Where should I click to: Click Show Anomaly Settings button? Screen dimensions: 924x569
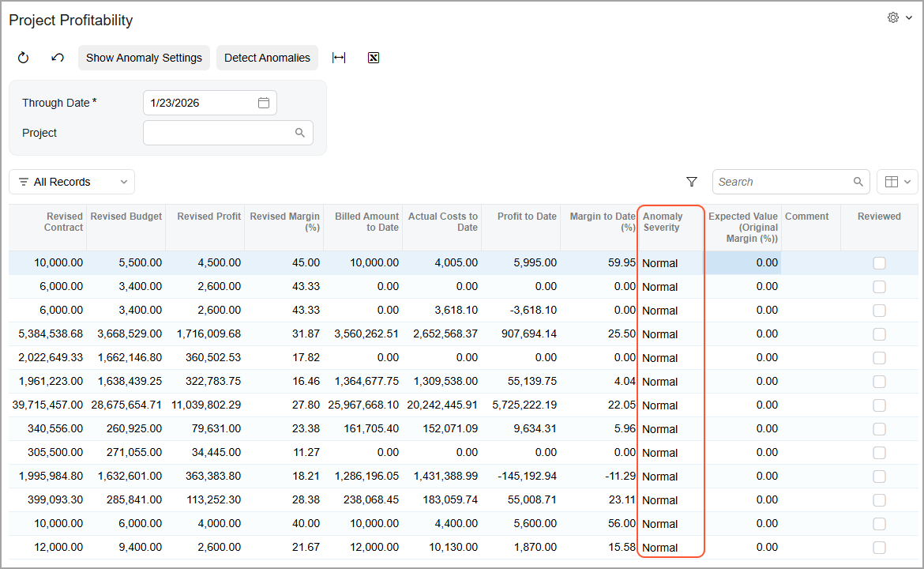pyautogui.click(x=144, y=58)
